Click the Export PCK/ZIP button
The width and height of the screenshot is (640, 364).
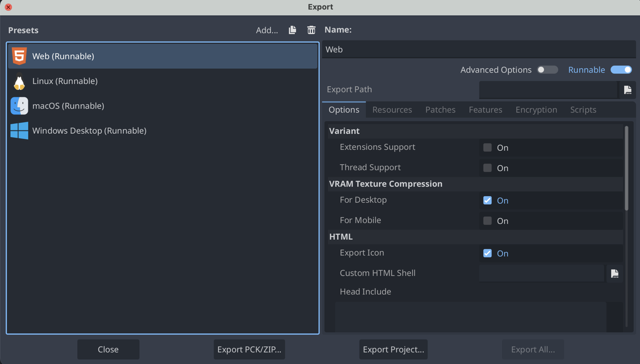coord(249,350)
